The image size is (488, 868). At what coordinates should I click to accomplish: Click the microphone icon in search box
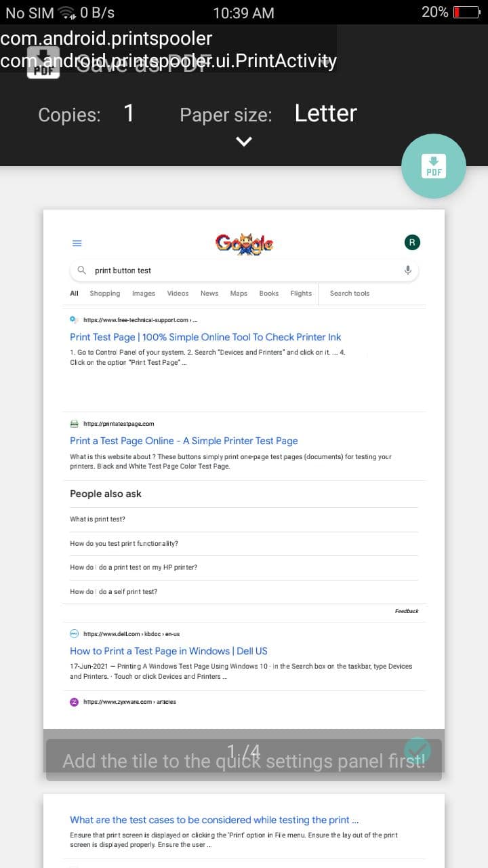[x=408, y=270]
